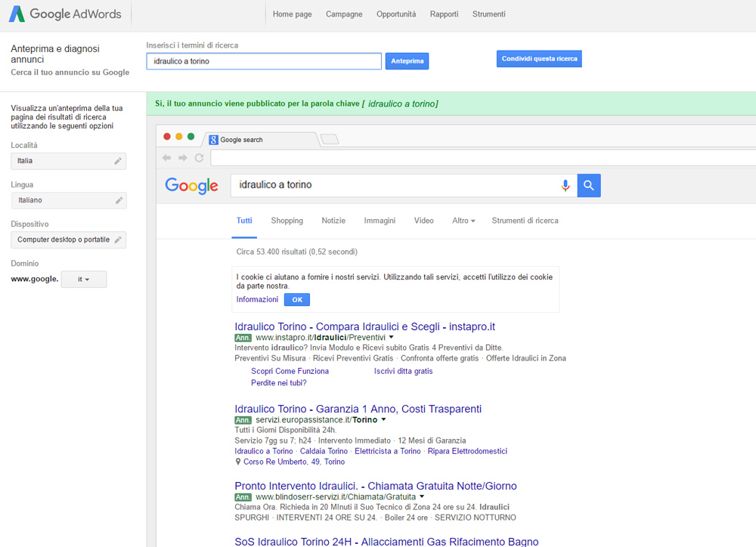Click the www.instapro.it/Idraulici/Preventivi URL
The height and width of the screenshot is (547, 756).
tap(321, 338)
